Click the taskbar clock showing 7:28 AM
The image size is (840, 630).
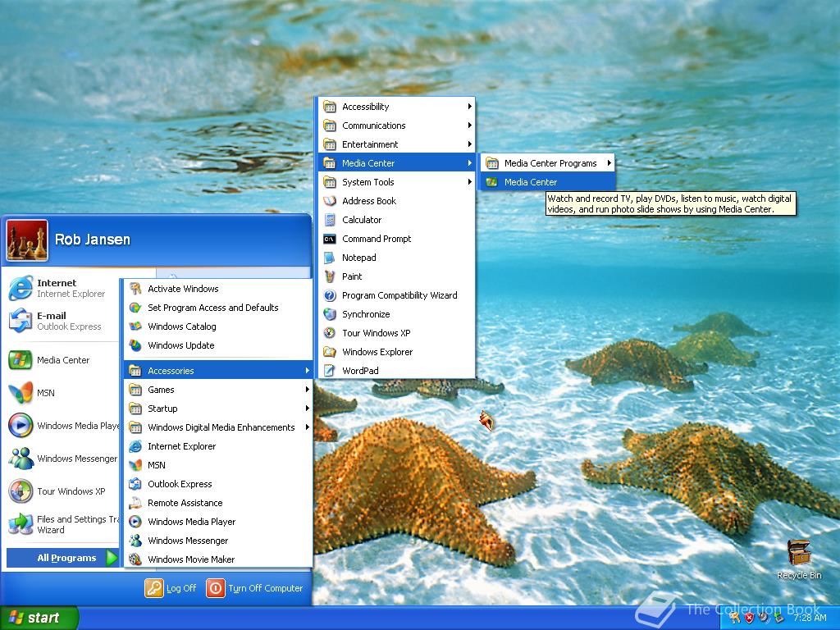tap(810, 618)
